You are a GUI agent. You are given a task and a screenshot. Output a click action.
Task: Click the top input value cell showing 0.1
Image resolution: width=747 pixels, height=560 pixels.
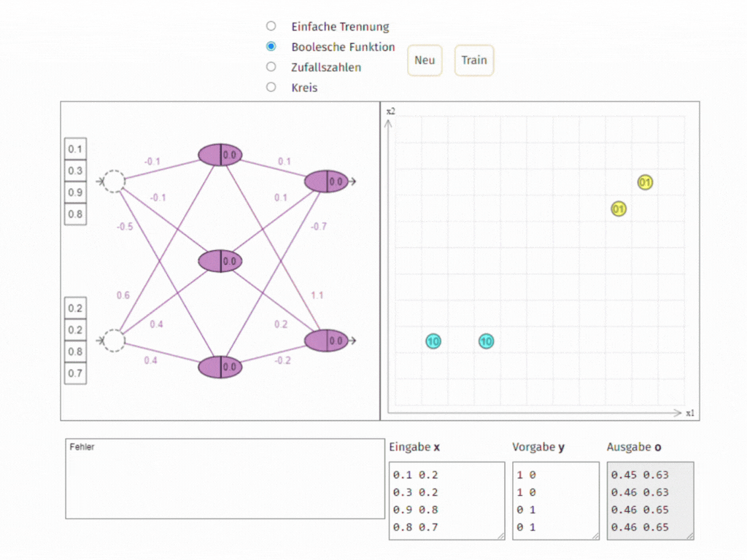pyautogui.click(x=74, y=149)
